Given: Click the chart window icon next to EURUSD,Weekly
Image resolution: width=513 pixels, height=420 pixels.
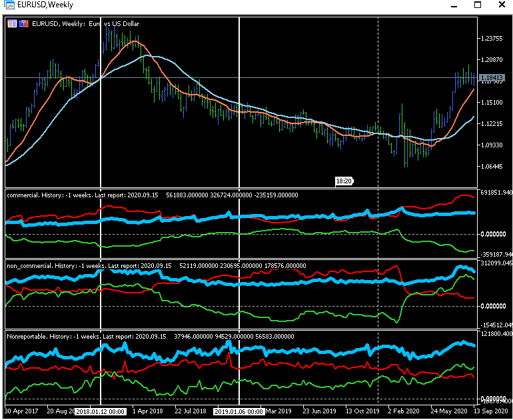Looking at the screenshot, I should [8, 5].
